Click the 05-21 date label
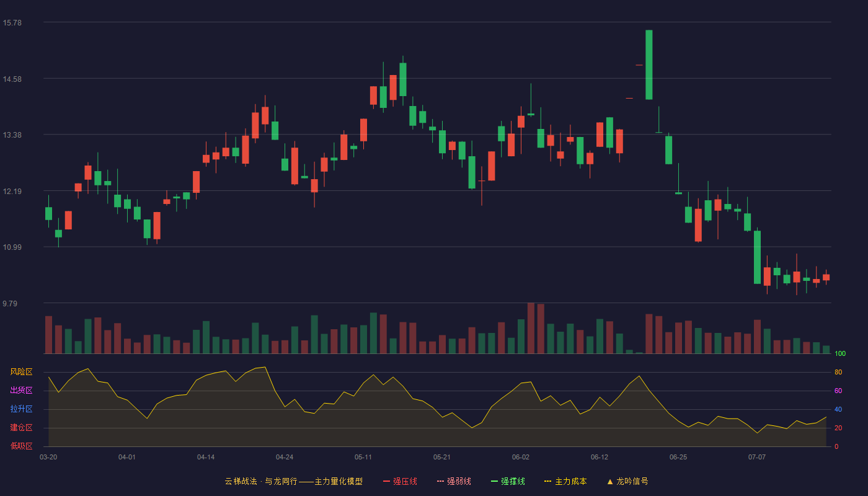Screen dimensions: 868x496 click(442, 457)
